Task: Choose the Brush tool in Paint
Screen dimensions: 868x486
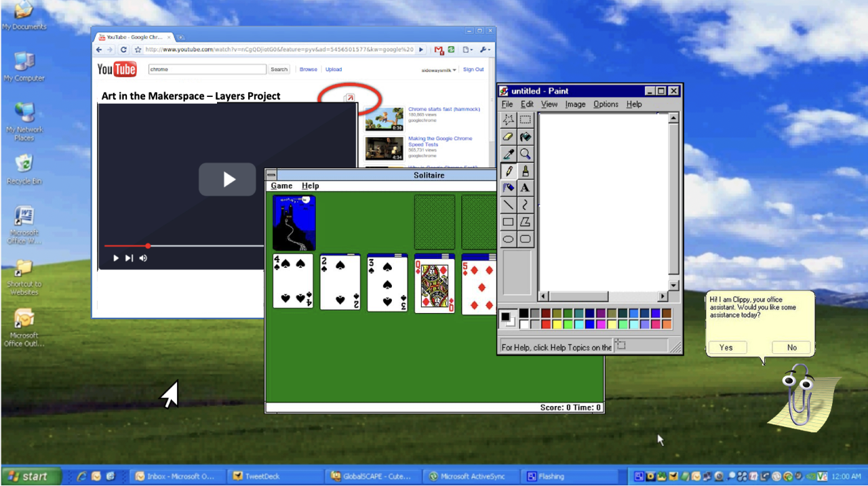Action: point(526,171)
